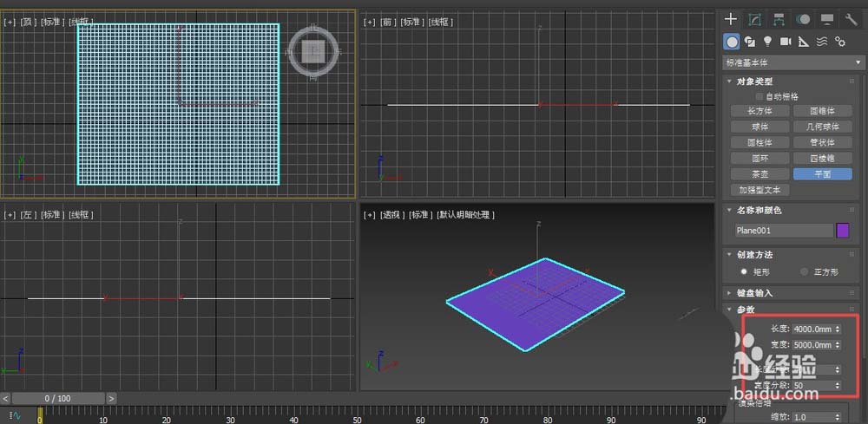Click the Plane001 name field
The width and height of the screenshot is (868, 424).
(784, 231)
